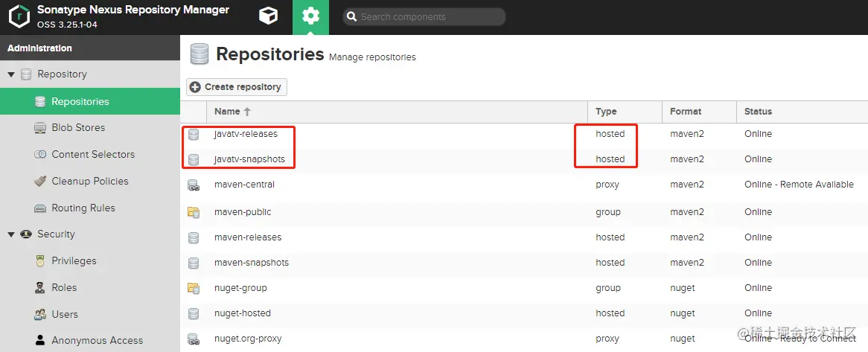Viewport: 868px width, 352px height.
Task: Open the nuget.org-proxy repository
Action: (x=247, y=339)
